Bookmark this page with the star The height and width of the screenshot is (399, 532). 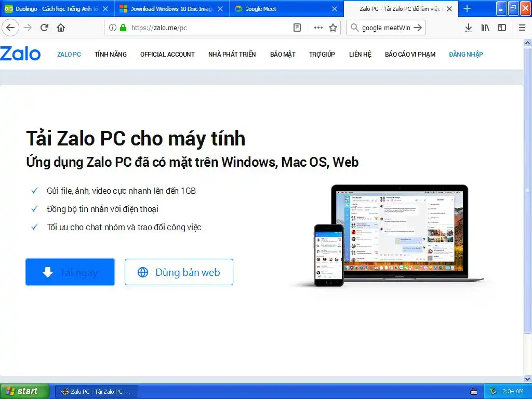point(333,28)
